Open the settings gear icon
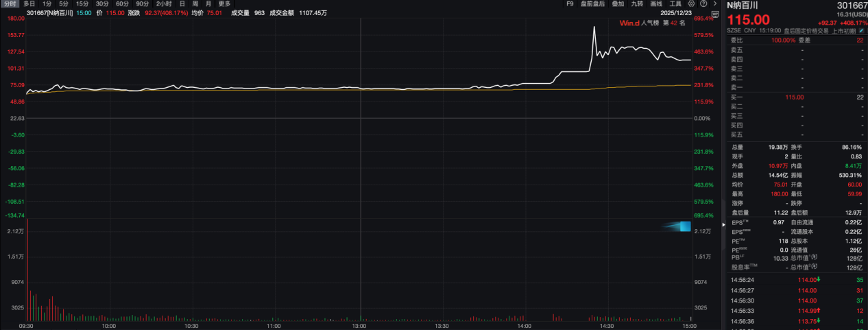The height and width of the screenshot is (330, 868). coord(692,4)
